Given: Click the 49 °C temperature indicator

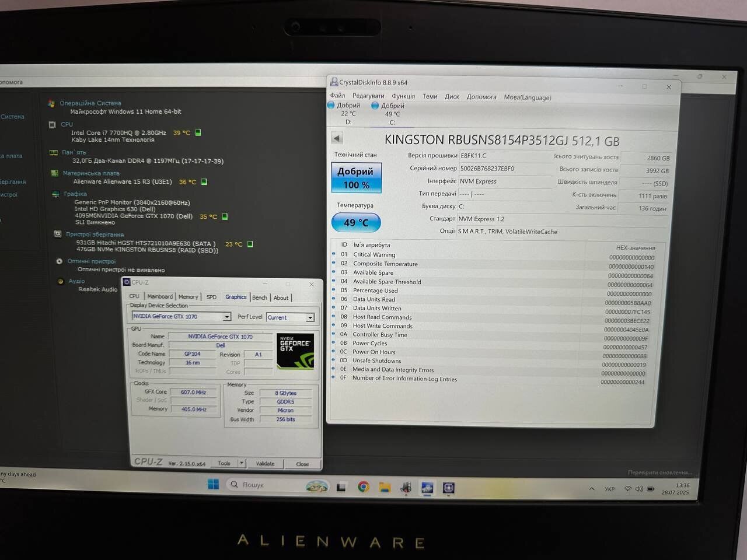Looking at the screenshot, I should [356, 222].
